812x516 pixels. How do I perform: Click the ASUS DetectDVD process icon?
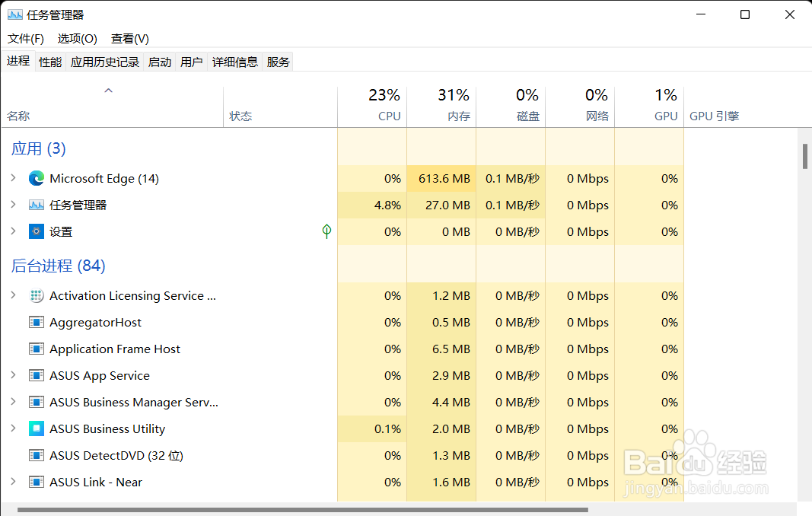click(x=37, y=455)
